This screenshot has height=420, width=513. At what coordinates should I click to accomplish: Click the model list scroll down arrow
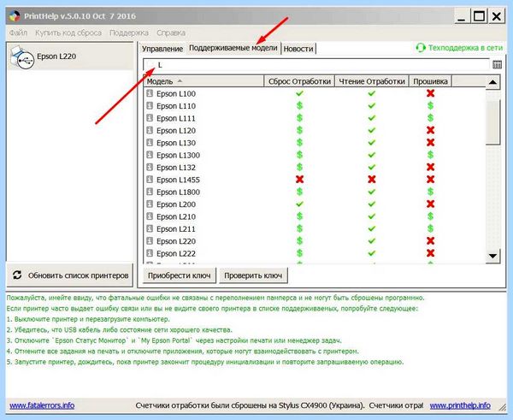pyautogui.click(x=492, y=256)
